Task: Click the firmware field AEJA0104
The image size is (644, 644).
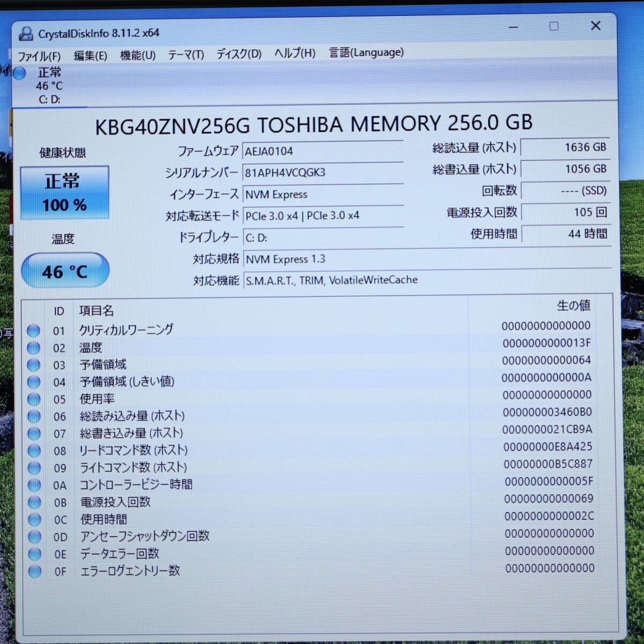Action: (x=323, y=151)
